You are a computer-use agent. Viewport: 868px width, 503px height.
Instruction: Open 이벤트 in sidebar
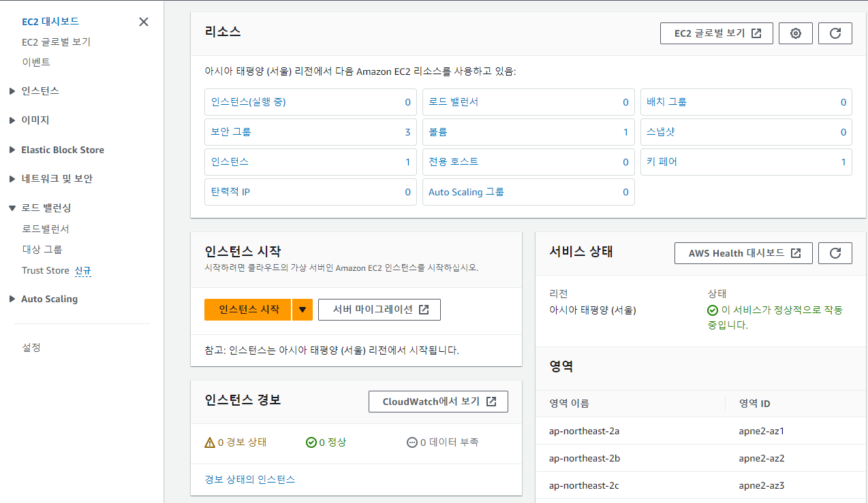tap(36, 62)
